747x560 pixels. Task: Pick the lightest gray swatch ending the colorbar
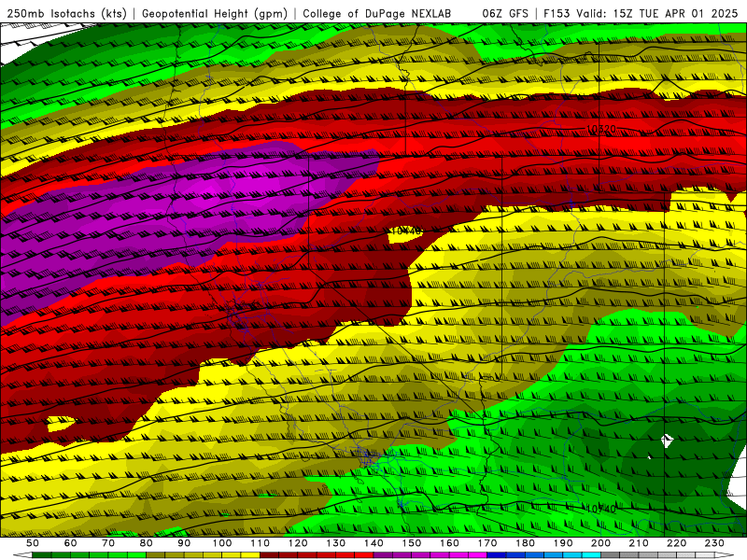705,555
